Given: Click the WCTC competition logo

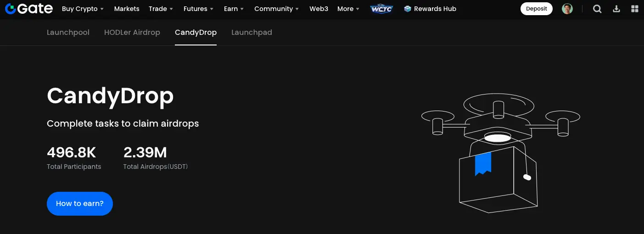Looking at the screenshot, I should tap(381, 9).
